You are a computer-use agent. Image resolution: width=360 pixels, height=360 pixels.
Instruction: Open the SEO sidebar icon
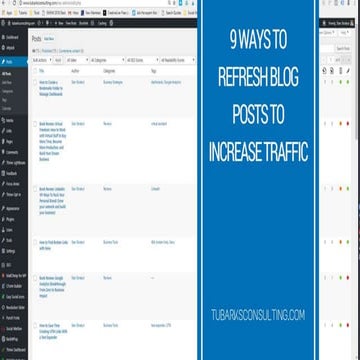3,265
